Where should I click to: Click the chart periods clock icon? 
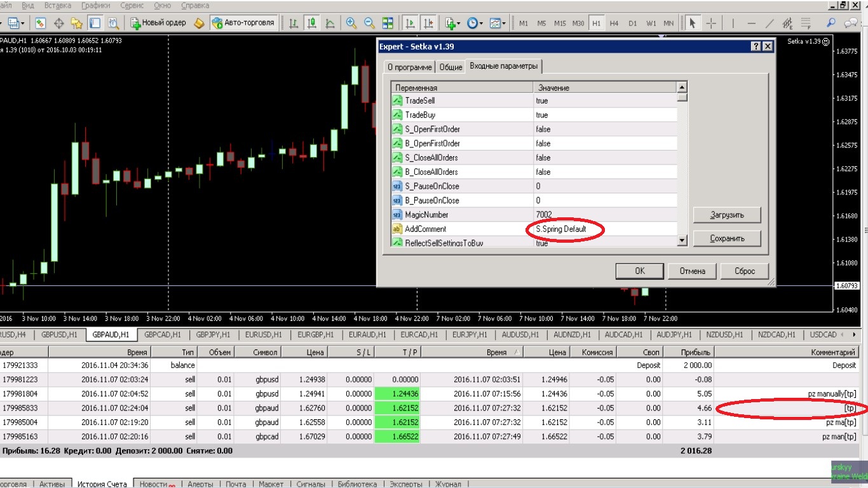(x=472, y=23)
